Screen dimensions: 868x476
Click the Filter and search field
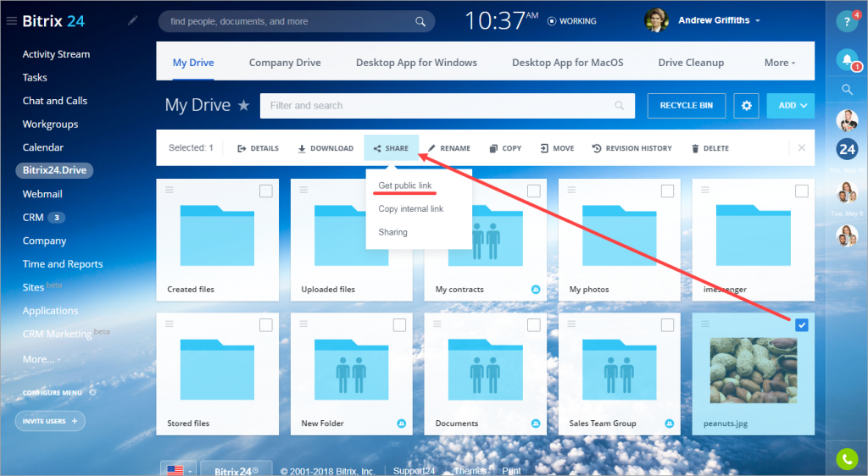click(448, 106)
